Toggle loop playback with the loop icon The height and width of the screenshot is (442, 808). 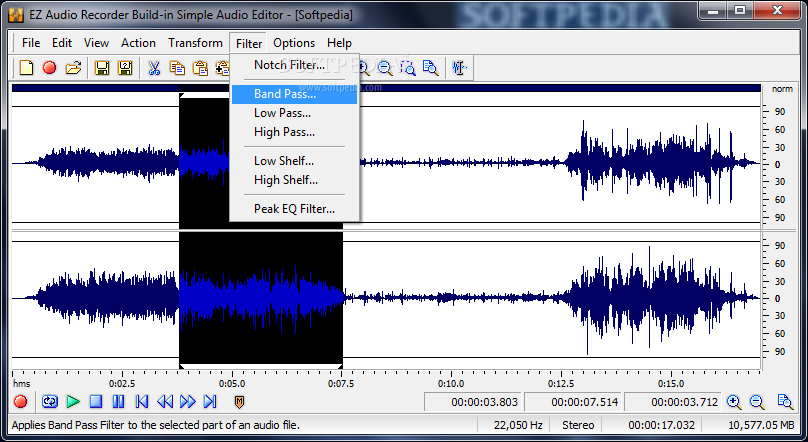pyautogui.click(x=50, y=401)
